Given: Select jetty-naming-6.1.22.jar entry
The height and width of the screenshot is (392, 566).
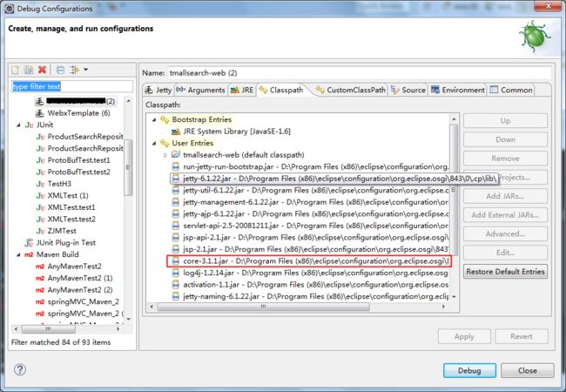Looking at the screenshot, I should pyautogui.click(x=310, y=296).
